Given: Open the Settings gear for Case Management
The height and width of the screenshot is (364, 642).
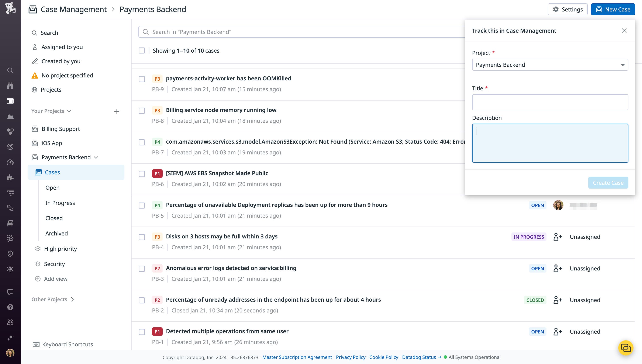Looking at the screenshot, I should point(567,9).
